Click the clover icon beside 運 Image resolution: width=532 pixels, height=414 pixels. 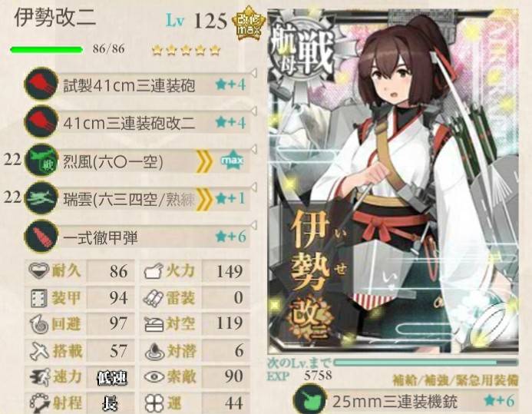[x=154, y=402]
